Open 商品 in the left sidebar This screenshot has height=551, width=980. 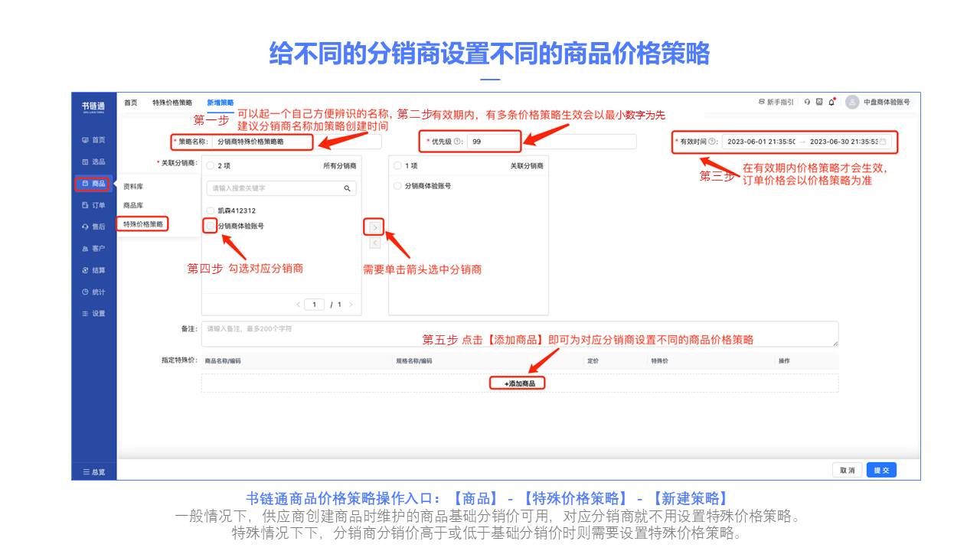(x=93, y=184)
